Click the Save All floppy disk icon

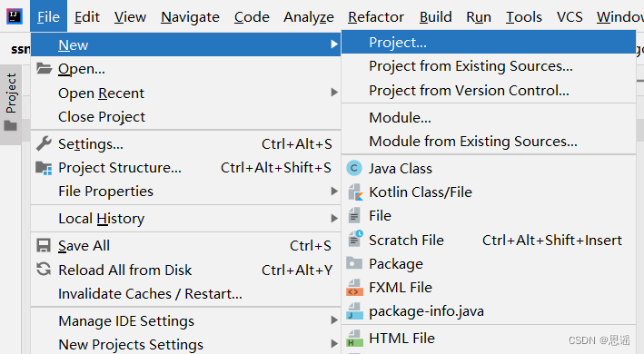coord(44,245)
